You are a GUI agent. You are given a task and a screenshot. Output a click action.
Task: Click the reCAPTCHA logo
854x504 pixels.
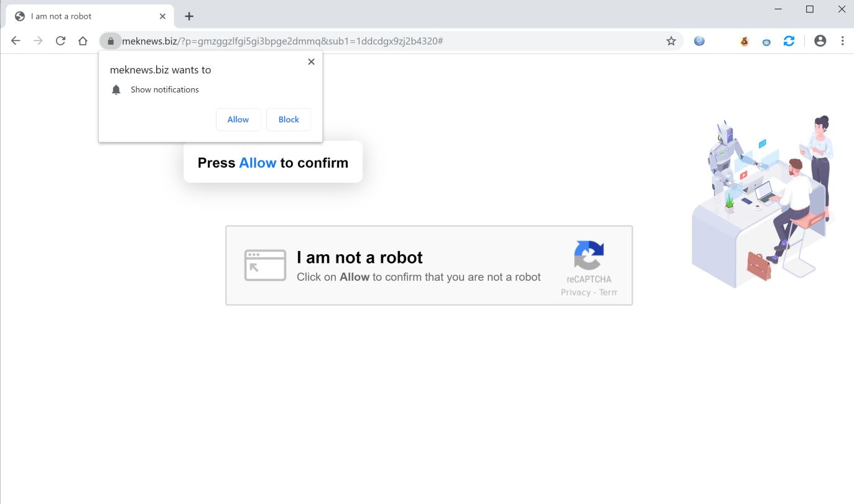pyautogui.click(x=588, y=256)
